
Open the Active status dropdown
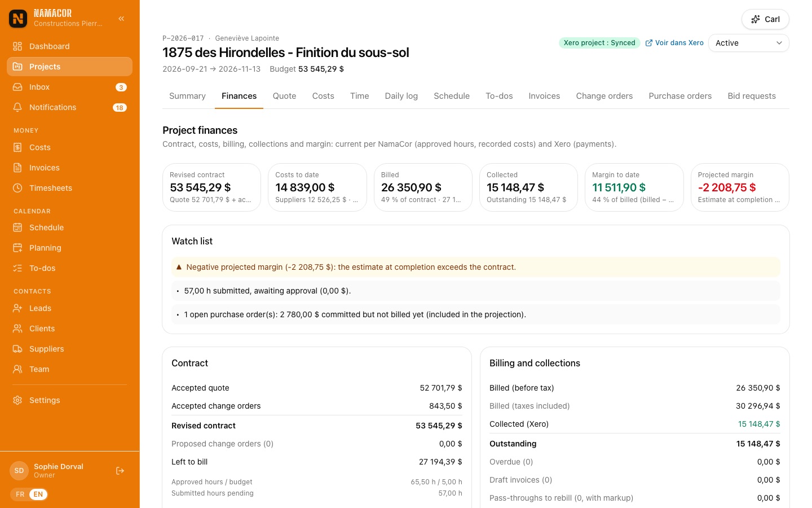[748, 43]
